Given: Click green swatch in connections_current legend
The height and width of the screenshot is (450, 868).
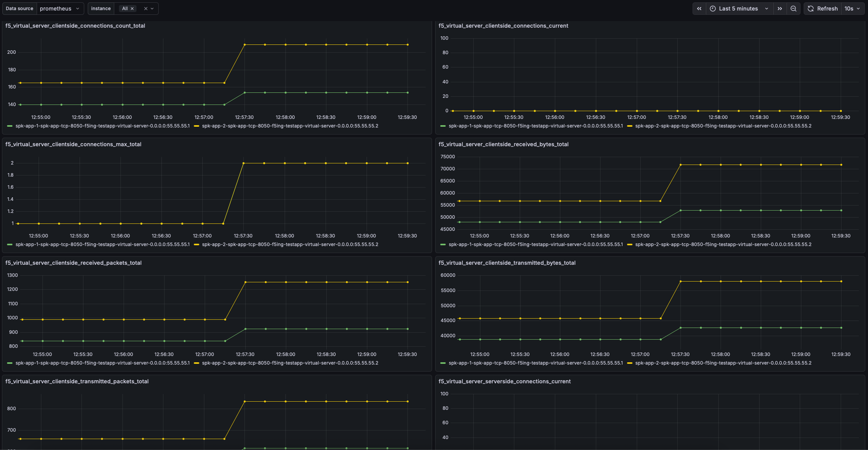Looking at the screenshot, I should pyautogui.click(x=443, y=126).
